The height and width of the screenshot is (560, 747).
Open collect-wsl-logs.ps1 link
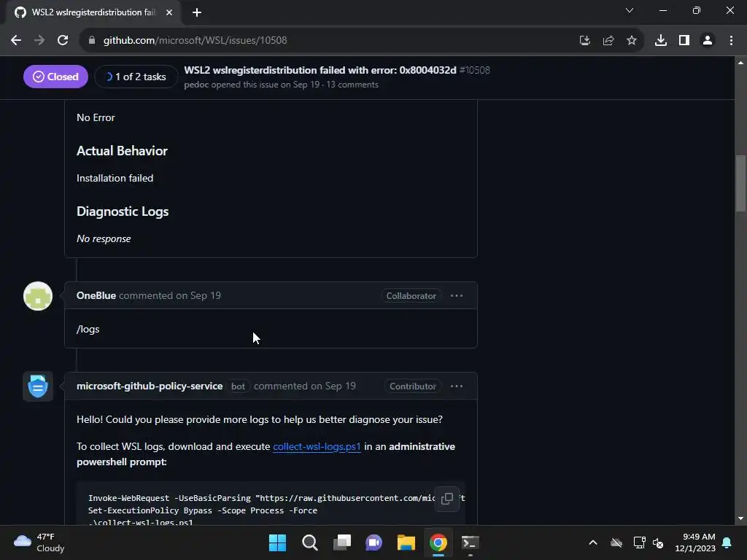[x=317, y=447]
